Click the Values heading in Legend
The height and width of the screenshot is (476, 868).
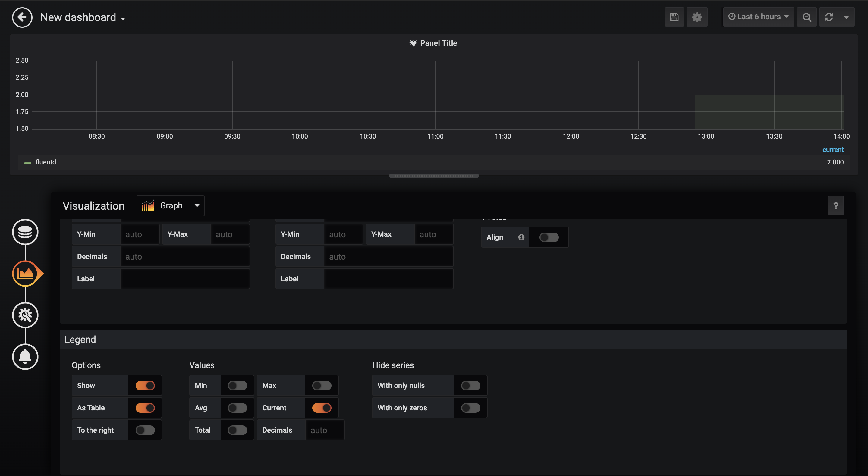coord(202,365)
